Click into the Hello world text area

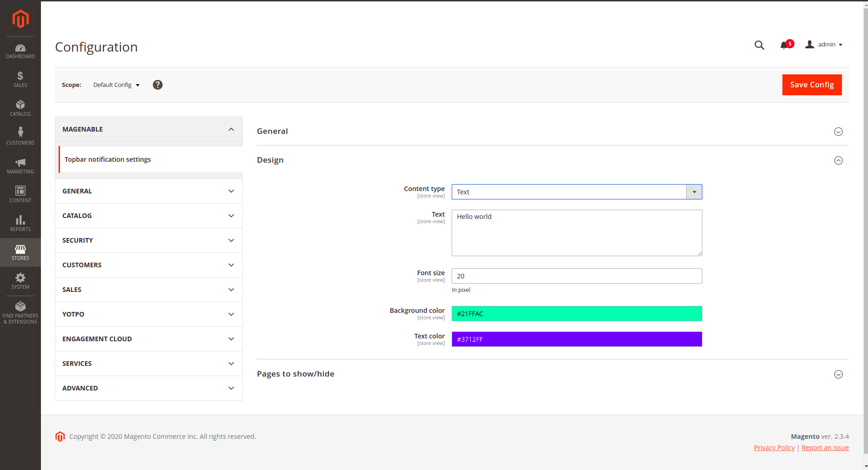point(577,233)
